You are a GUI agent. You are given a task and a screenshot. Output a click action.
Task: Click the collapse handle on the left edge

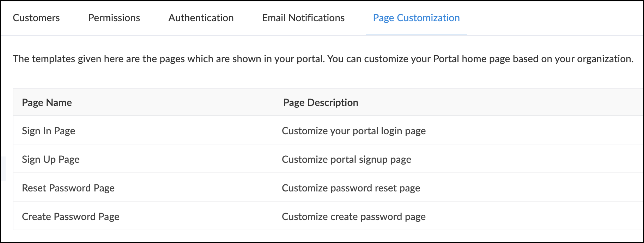coord(3,169)
